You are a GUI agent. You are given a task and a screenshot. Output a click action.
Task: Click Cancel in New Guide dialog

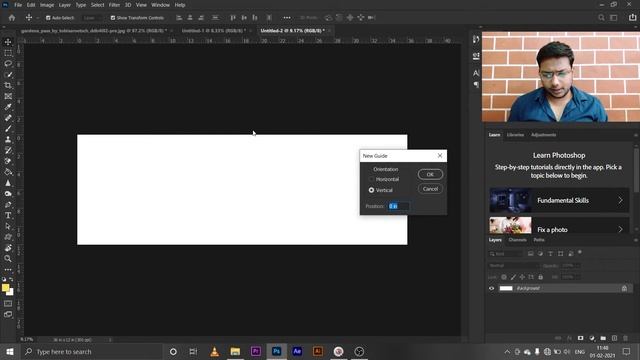pos(430,189)
